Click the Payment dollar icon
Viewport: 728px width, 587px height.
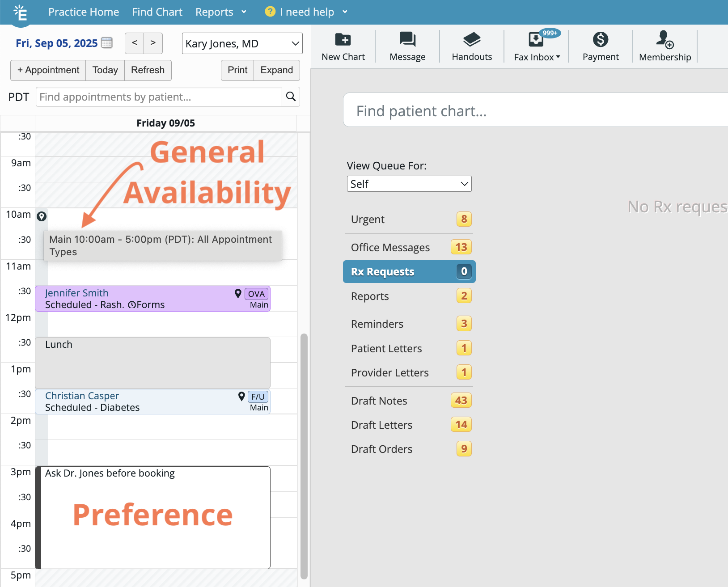[x=600, y=40]
